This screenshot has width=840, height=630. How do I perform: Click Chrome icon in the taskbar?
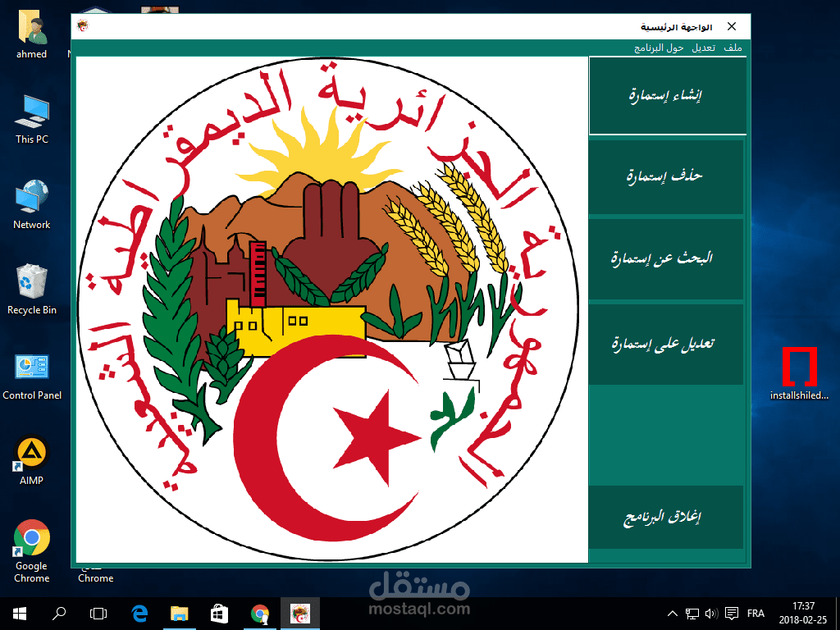click(260, 614)
